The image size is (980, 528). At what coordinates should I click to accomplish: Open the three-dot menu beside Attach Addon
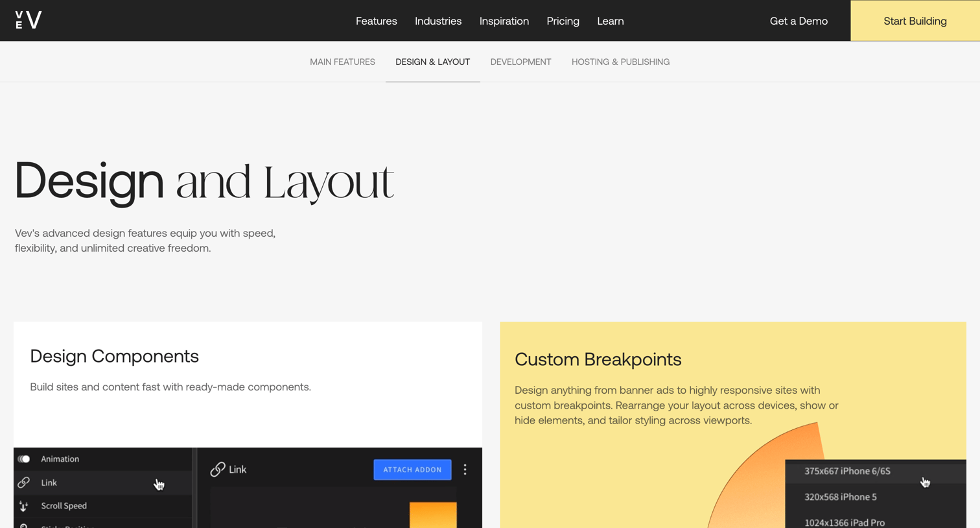(465, 470)
